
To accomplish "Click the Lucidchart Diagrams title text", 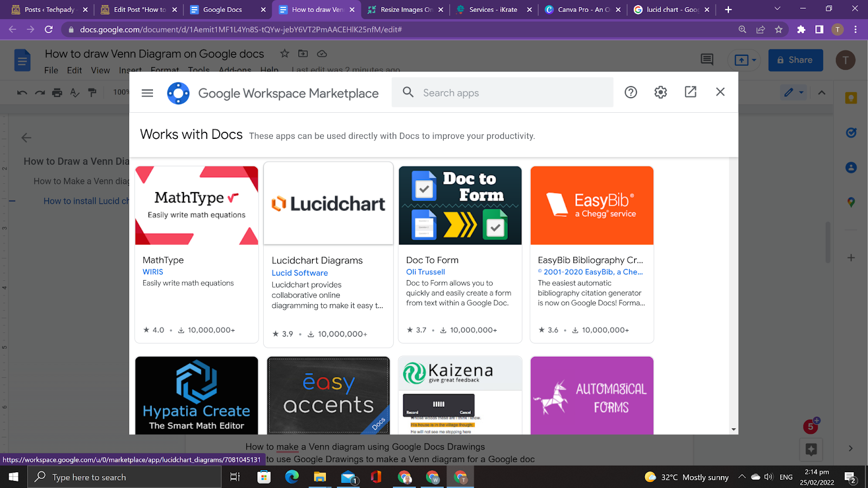I will point(317,260).
